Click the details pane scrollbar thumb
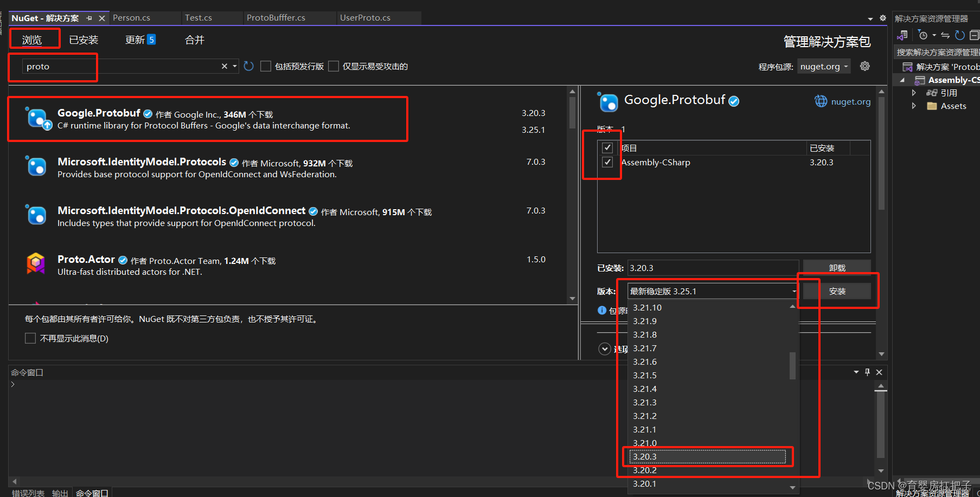980x497 pixels. coord(881,153)
